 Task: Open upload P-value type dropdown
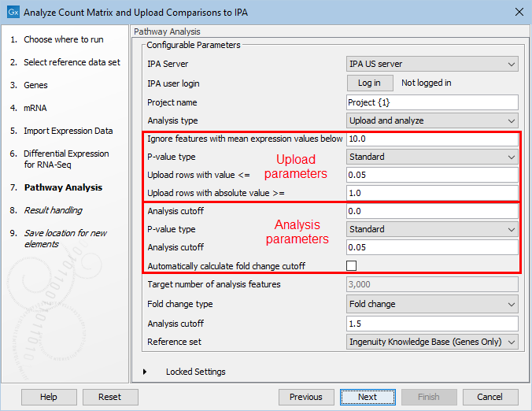(x=432, y=157)
